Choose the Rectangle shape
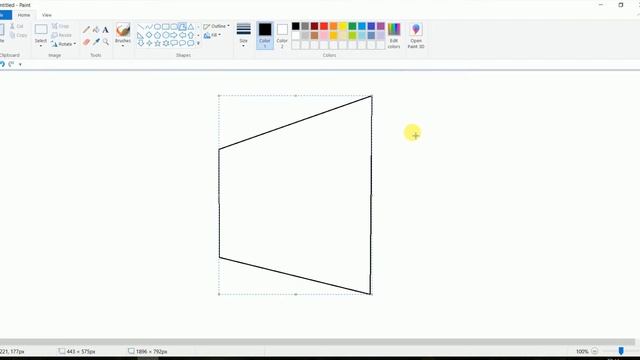 [166, 27]
